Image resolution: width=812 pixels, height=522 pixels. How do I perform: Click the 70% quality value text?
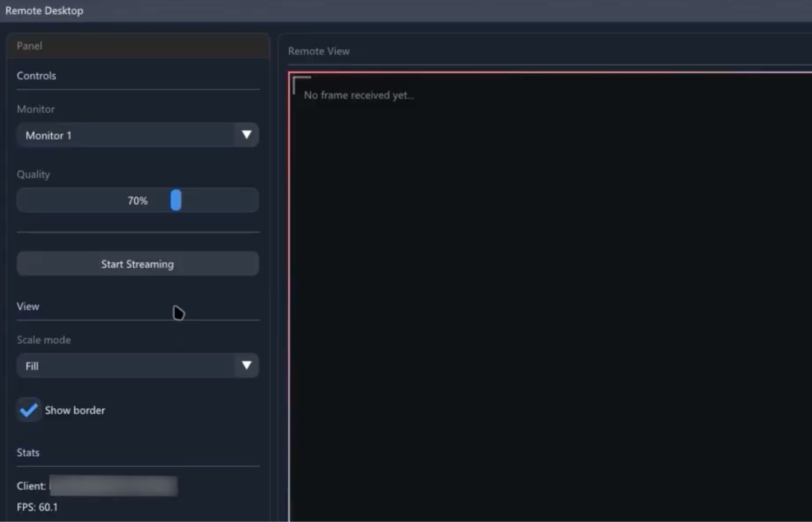click(137, 201)
